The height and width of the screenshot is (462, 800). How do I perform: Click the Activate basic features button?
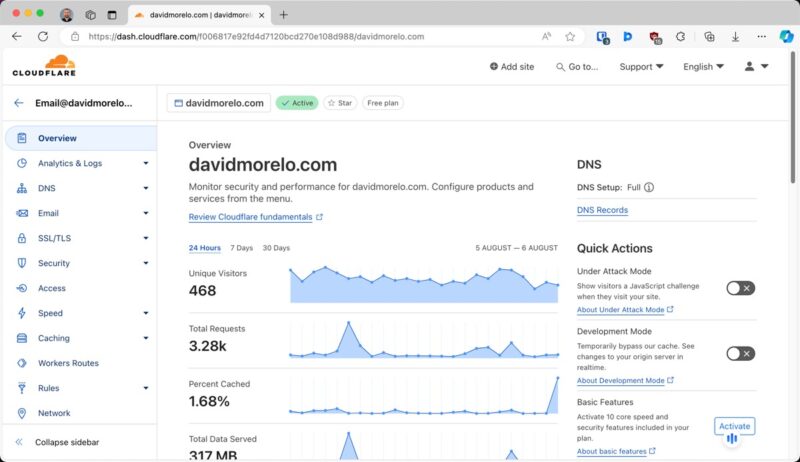735,426
